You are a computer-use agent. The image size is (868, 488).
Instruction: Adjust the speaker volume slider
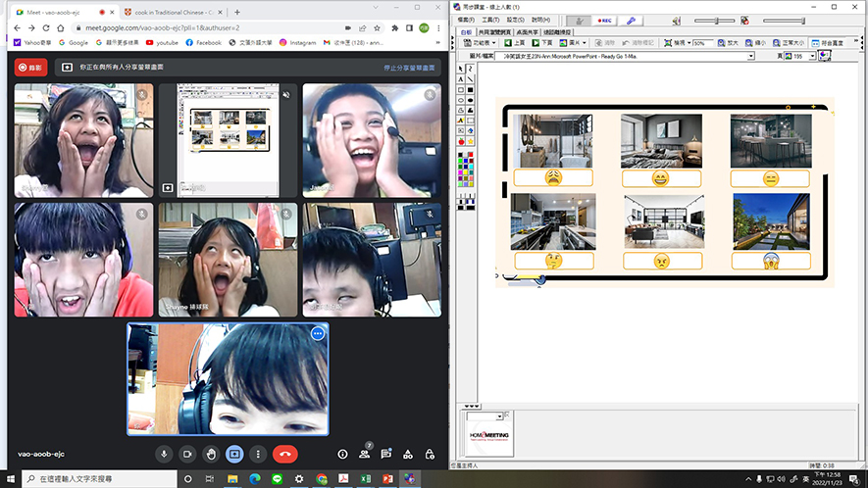[x=716, y=20]
